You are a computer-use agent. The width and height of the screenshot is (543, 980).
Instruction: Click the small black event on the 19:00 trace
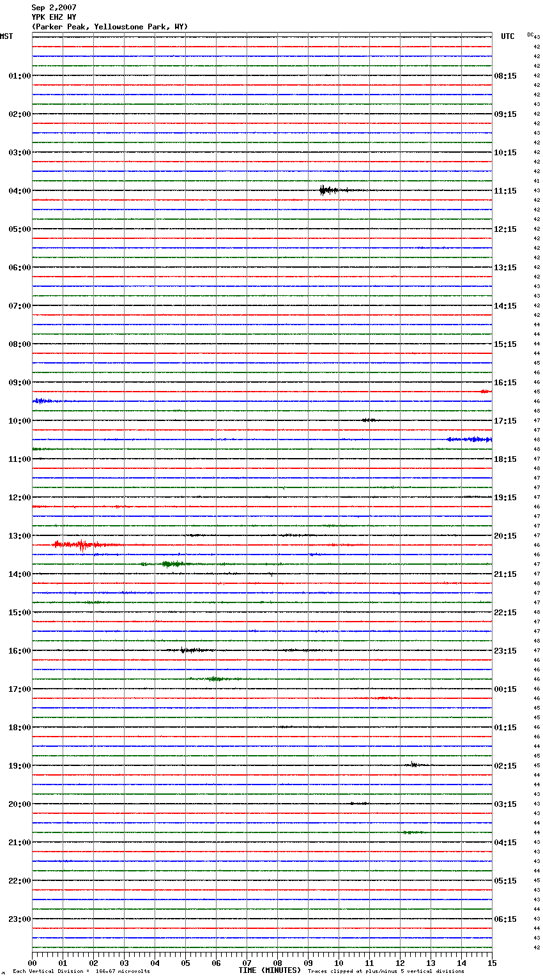[x=415, y=765]
